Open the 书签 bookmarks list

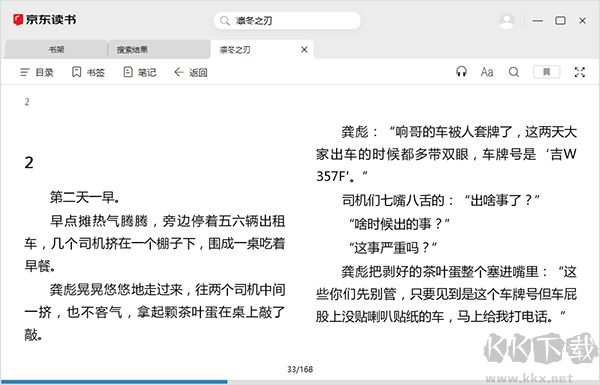(x=88, y=72)
